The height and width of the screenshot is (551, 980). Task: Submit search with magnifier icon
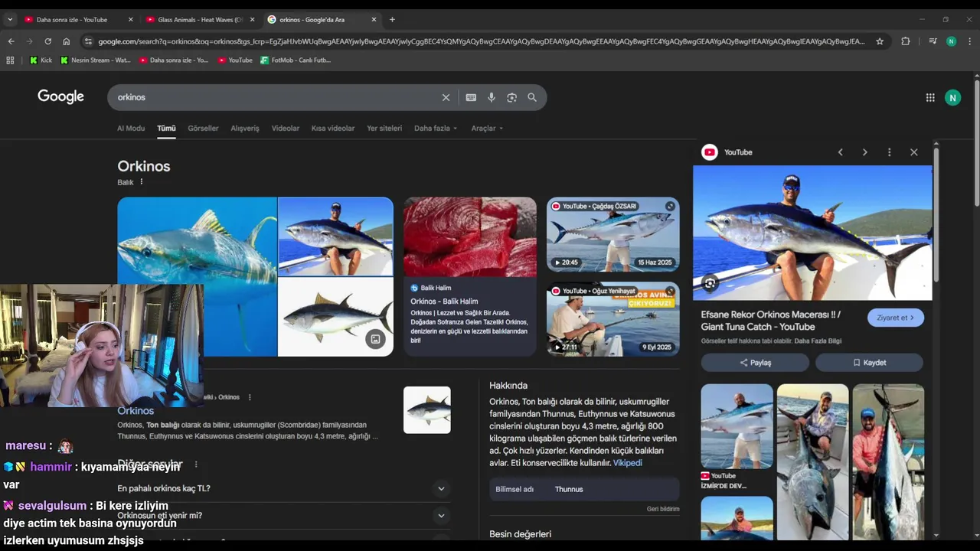(x=532, y=97)
